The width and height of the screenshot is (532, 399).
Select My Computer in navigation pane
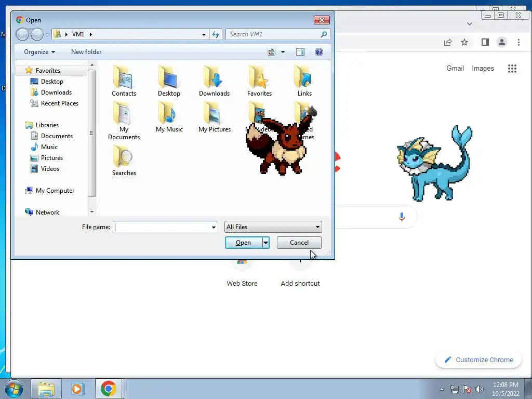50,190
